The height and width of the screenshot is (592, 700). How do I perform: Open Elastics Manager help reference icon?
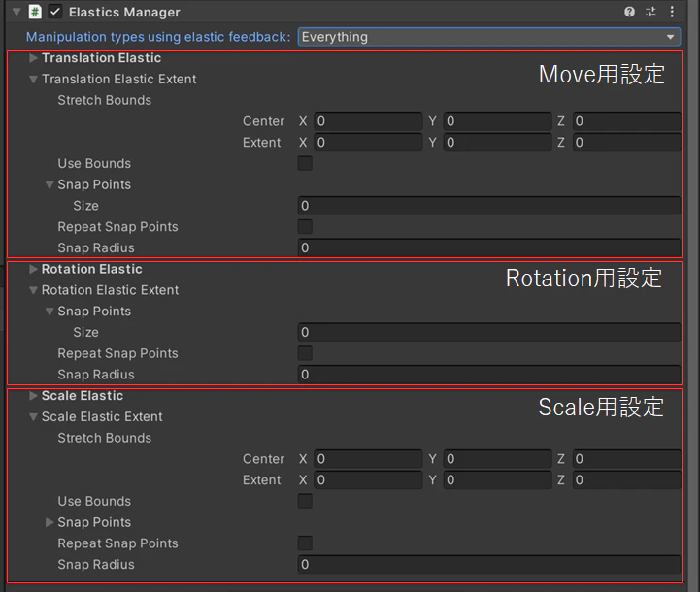coord(629,12)
